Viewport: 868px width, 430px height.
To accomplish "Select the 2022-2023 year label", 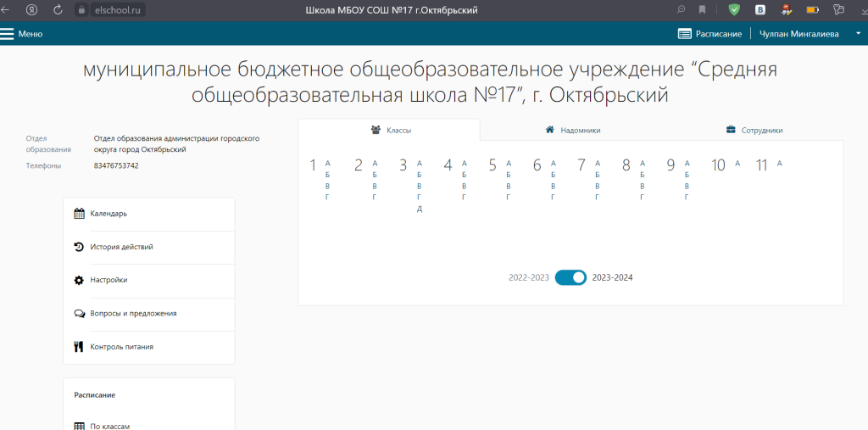I will click(529, 277).
